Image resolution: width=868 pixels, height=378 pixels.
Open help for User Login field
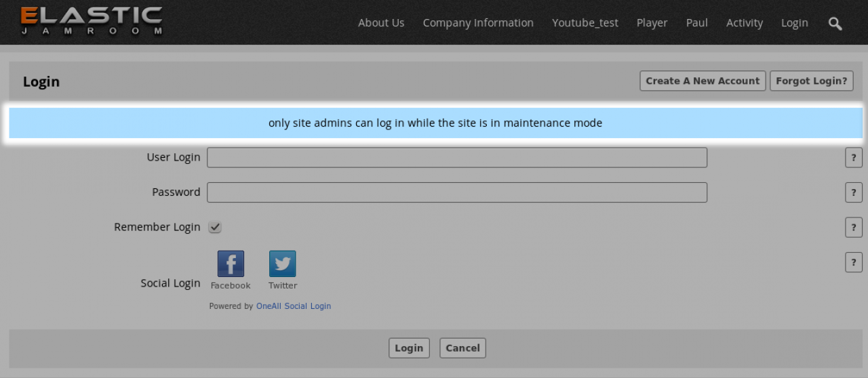(853, 158)
